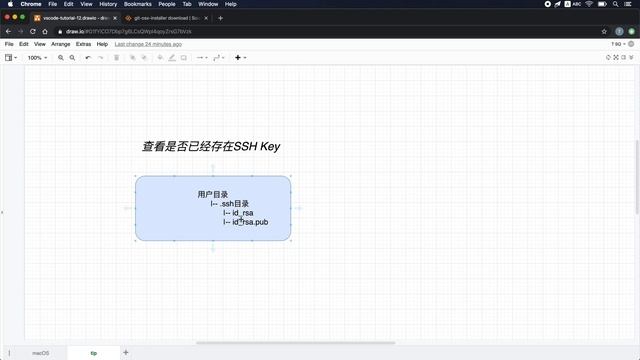Click the To Front toolbar icon
The image size is (640, 360).
pyautogui.click(x=132, y=58)
